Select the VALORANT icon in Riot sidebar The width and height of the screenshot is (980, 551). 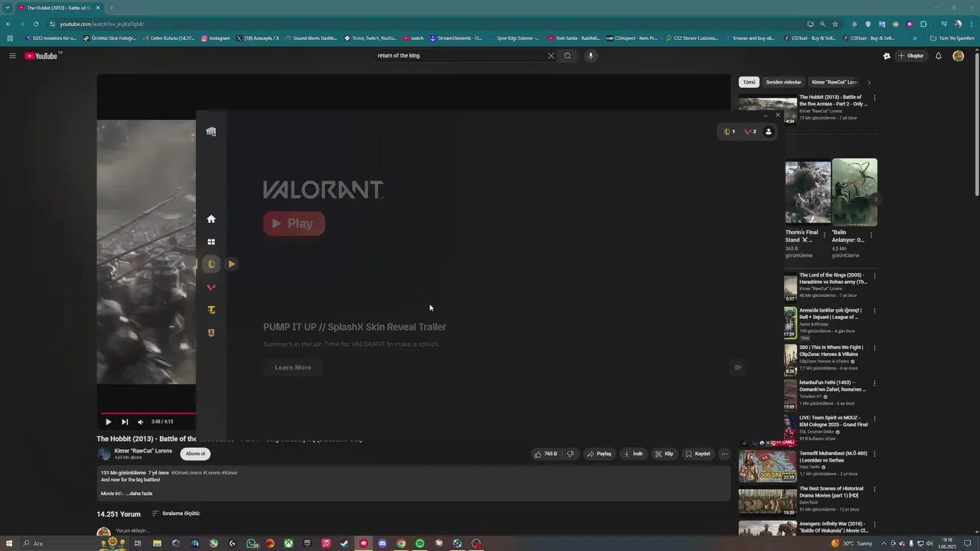pyautogui.click(x=211, y=287)
